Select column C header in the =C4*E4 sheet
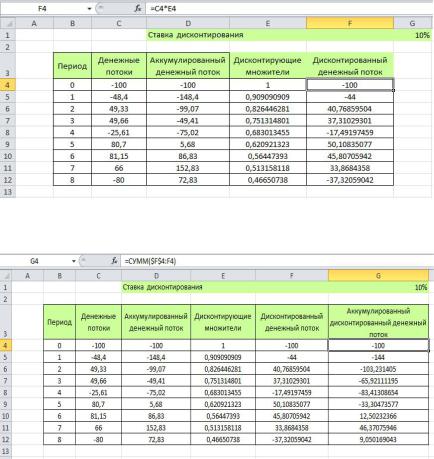The height and width of the screenshot is (459, 434). 119,23
